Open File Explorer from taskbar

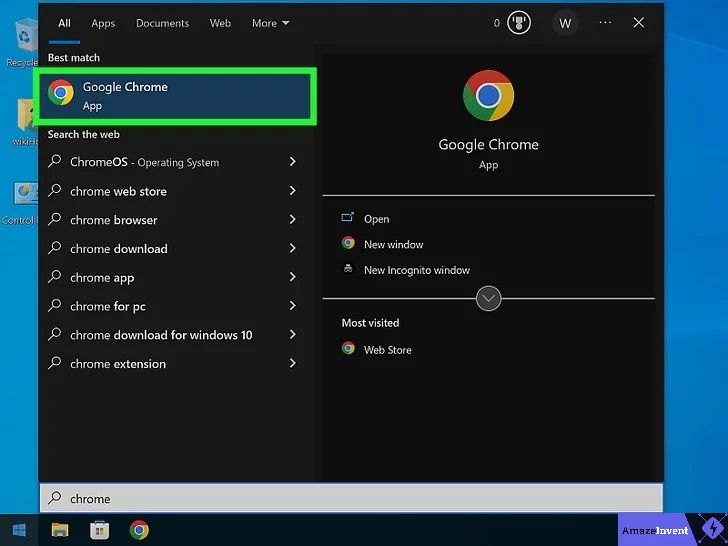coord(60,530)
